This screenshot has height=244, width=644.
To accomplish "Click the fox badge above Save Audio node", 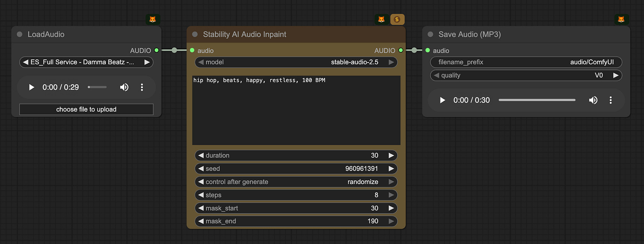I will [x=621, y=19].
